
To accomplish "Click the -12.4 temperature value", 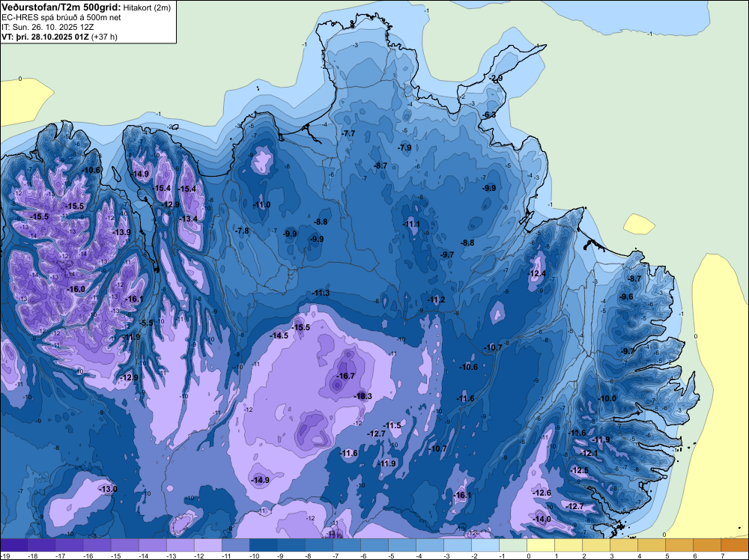I will (536, 273).
